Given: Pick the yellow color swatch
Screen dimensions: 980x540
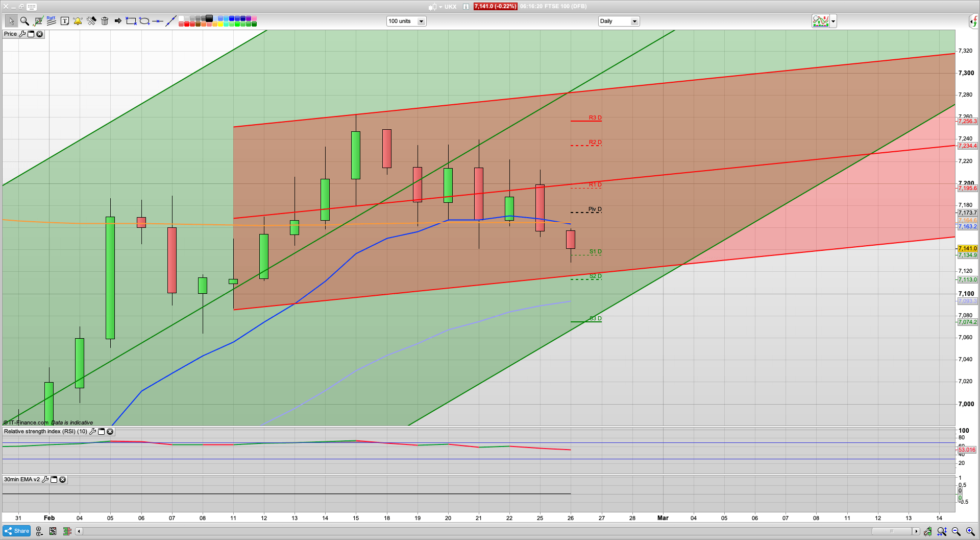Looking at the screenshot, I should coord(220,24).
